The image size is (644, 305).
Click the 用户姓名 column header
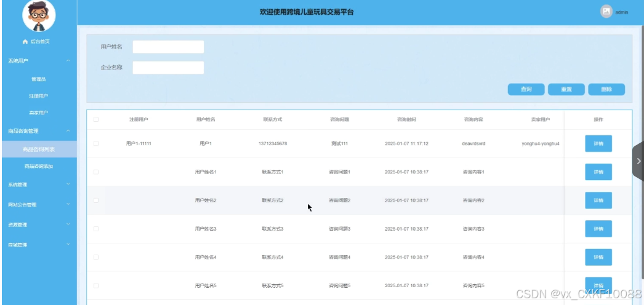206,119
